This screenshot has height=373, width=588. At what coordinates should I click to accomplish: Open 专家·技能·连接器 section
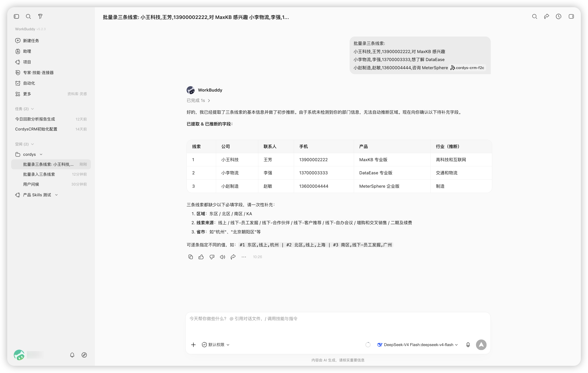(x=51, y=73)
